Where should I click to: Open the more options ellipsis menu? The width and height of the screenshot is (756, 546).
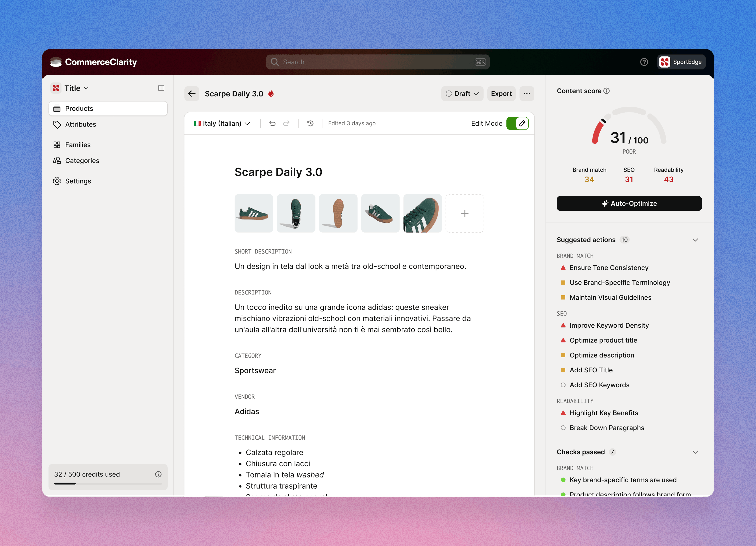pos(527,94)
